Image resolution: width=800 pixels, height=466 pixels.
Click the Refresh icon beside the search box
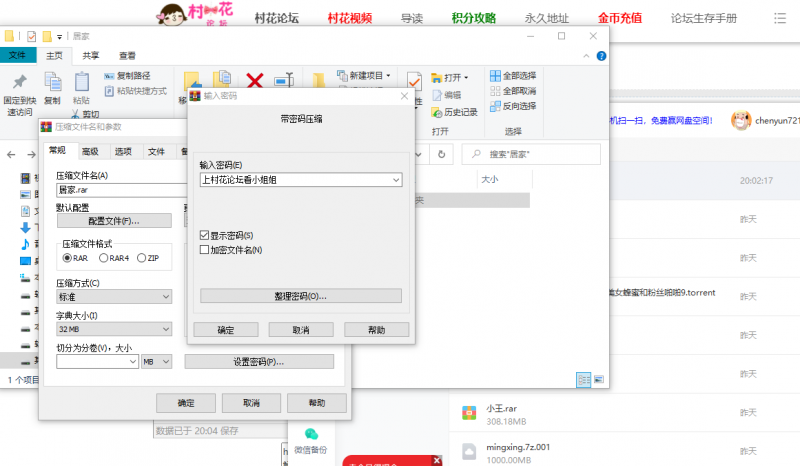[443, 154]
